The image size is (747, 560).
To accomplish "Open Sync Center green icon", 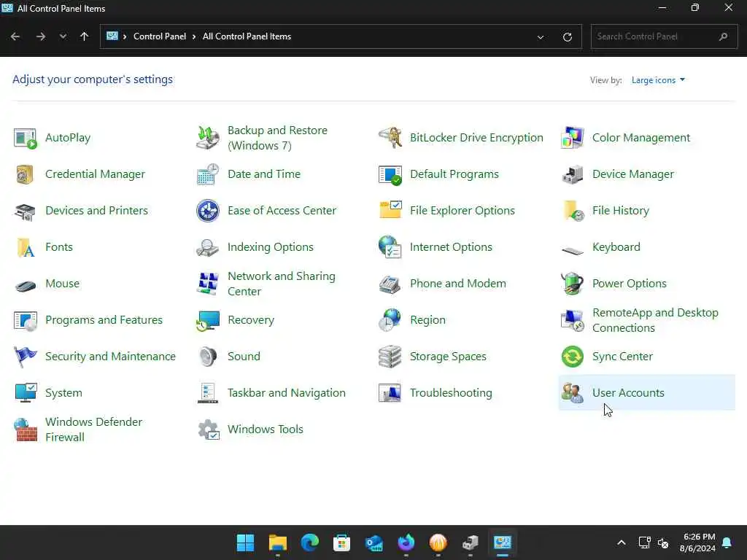I will (x=573, y=357).
